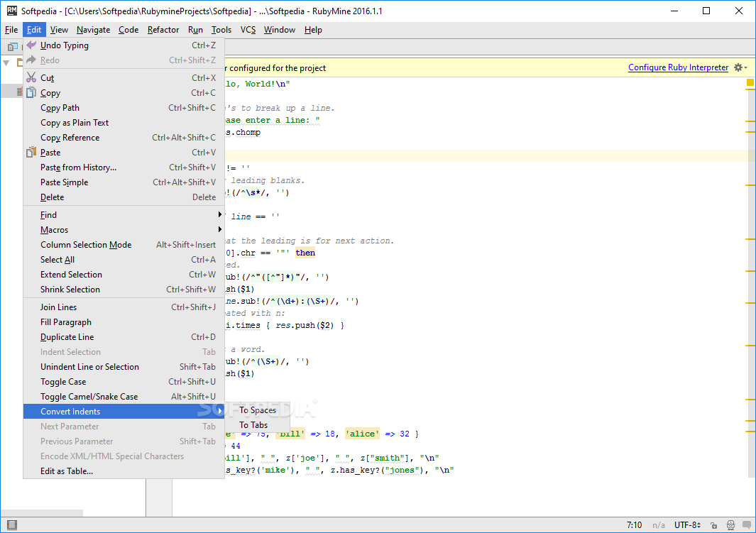
Task: Choose Select All
Action: (x=124, y=260)
